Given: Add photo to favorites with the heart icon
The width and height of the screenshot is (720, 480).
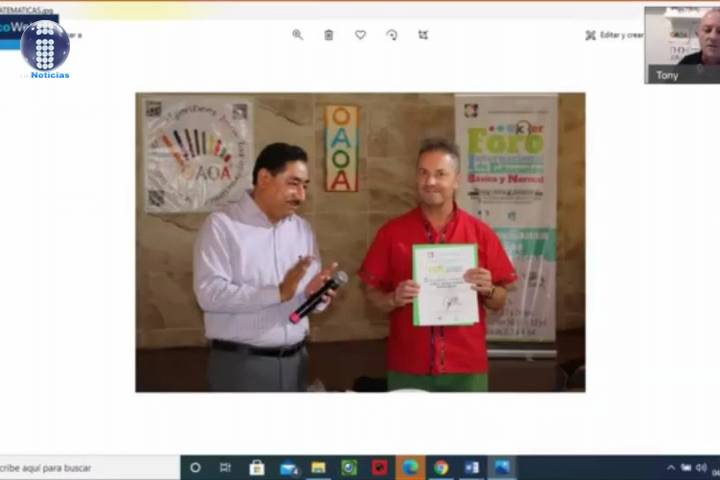Looking at the screenshot, I should (x=360, y=35).
